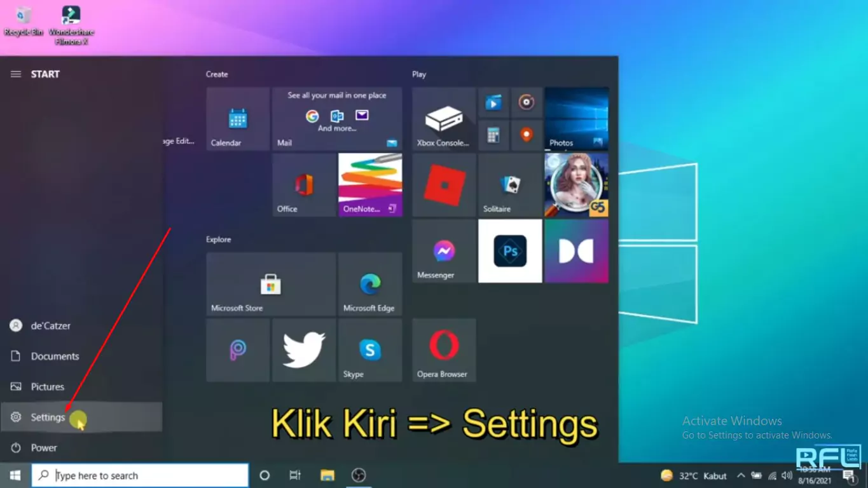
Task: Launch the Microsoft Edge tile
Action: [x=370, y=284]
